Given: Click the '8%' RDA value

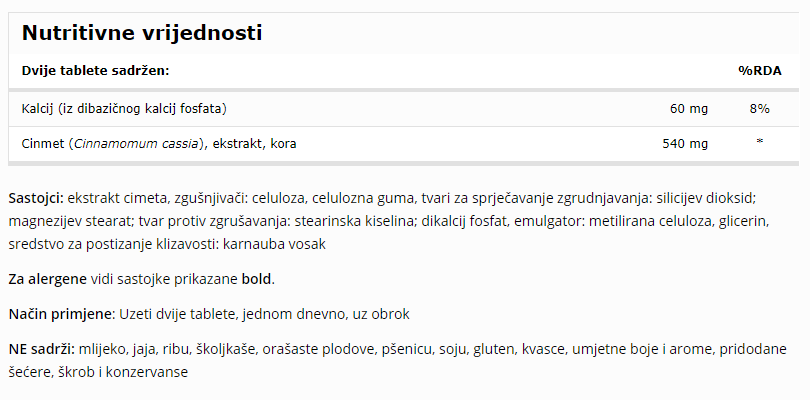Looking at the screenshot, I should 759,109.
